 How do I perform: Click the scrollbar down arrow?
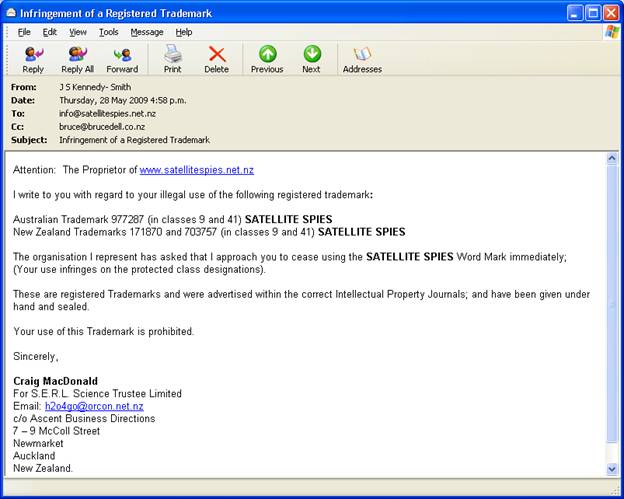tap(612, 470)
